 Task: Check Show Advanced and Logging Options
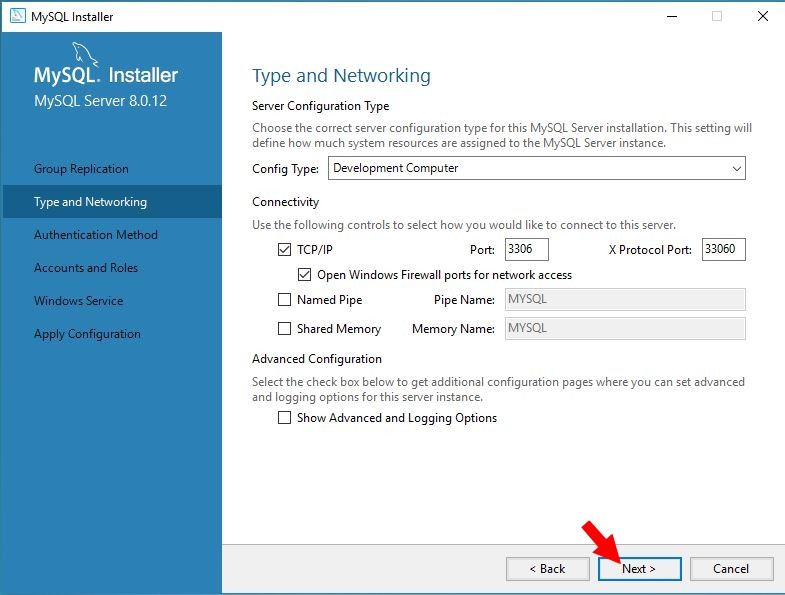[284, 418]
